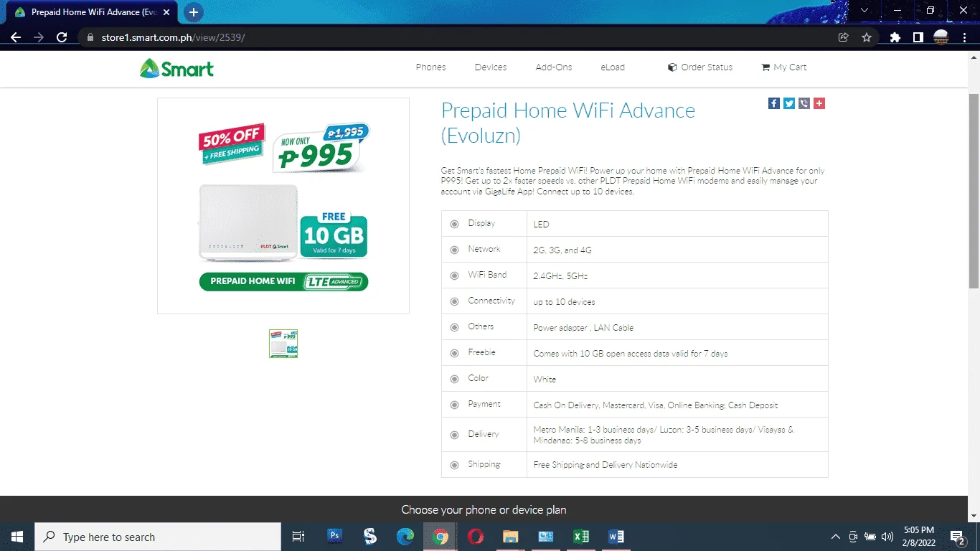
Task: Bookmark this tab with the star icon
Action: point(867,37)
